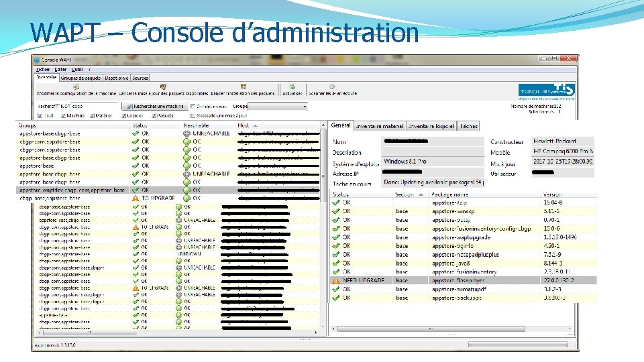Click the warning icon beside NEED-UPGRADE flashplayer

(336, 281)
